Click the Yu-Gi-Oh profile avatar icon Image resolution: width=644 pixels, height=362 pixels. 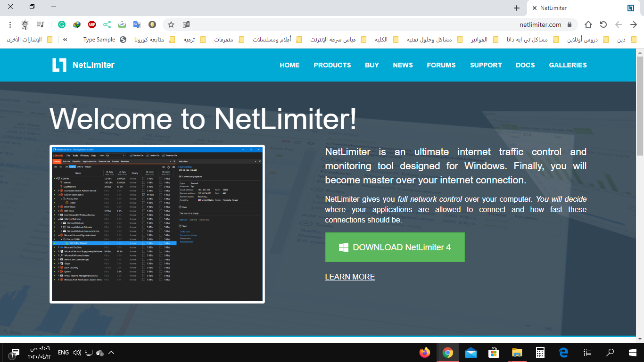click(x=25, y=25)
